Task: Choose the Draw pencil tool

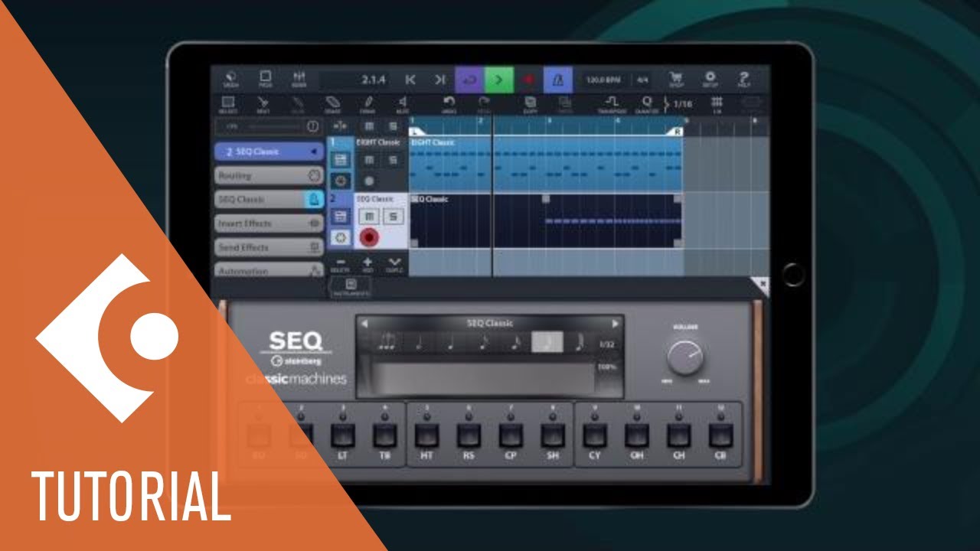Action: (x=367, y=104)
